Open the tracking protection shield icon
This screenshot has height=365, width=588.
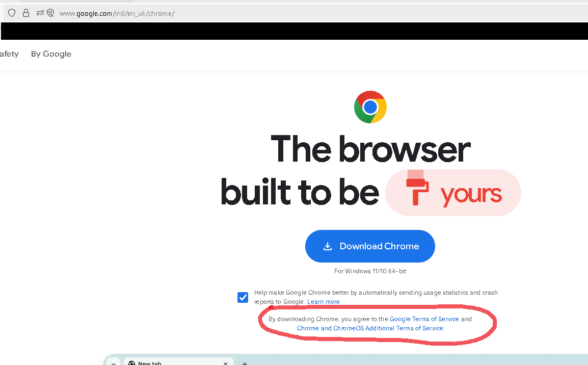pyautogui.click(x=12, y=13)
